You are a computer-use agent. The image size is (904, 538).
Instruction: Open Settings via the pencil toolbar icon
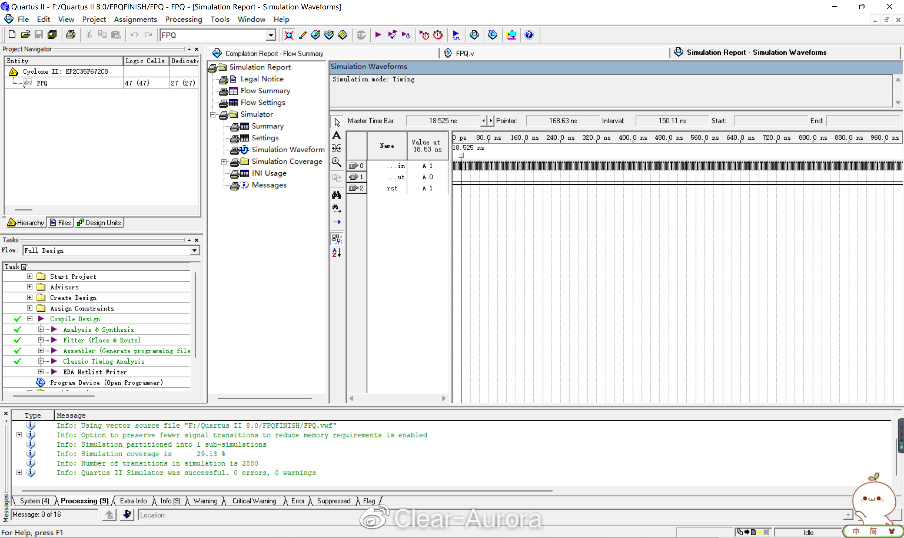coord(302,35)
